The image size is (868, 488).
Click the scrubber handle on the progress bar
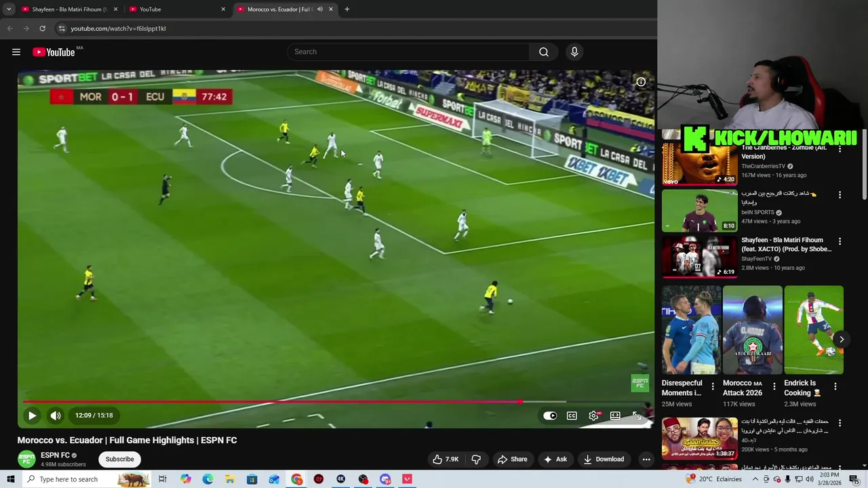(x=520, y=403)
